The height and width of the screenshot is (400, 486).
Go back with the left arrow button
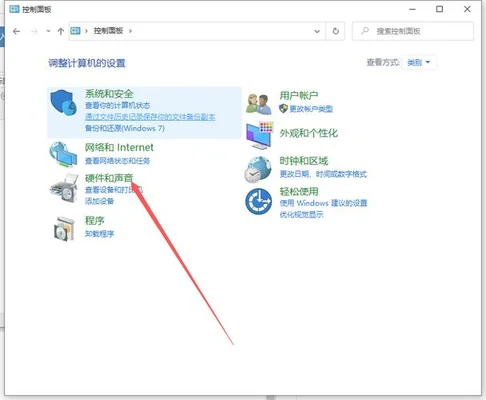tap(16, 31)
